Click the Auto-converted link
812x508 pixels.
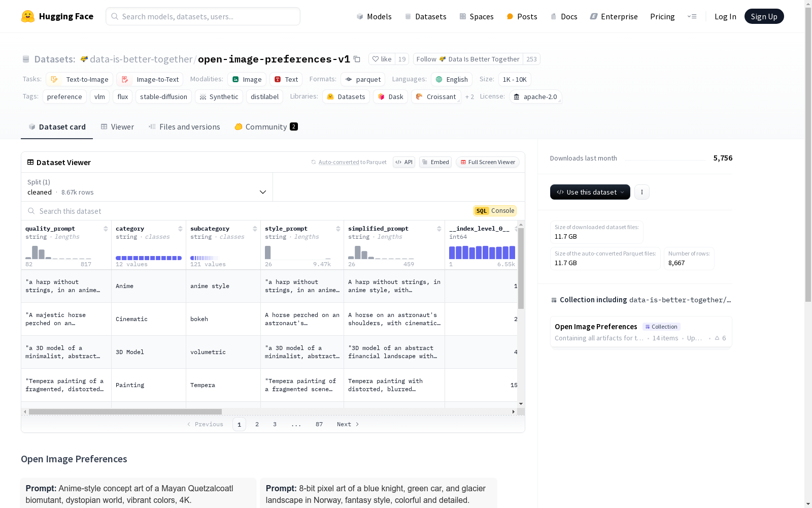click(339, 162)
